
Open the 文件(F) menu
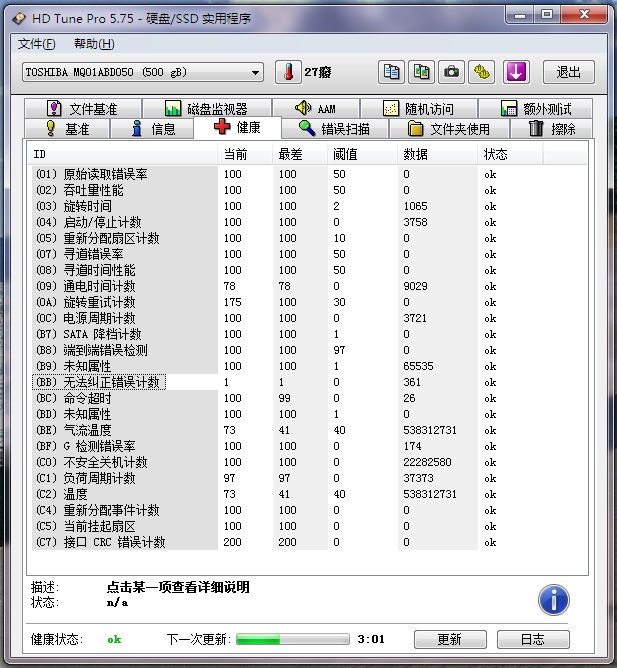[x=37, y=43]
